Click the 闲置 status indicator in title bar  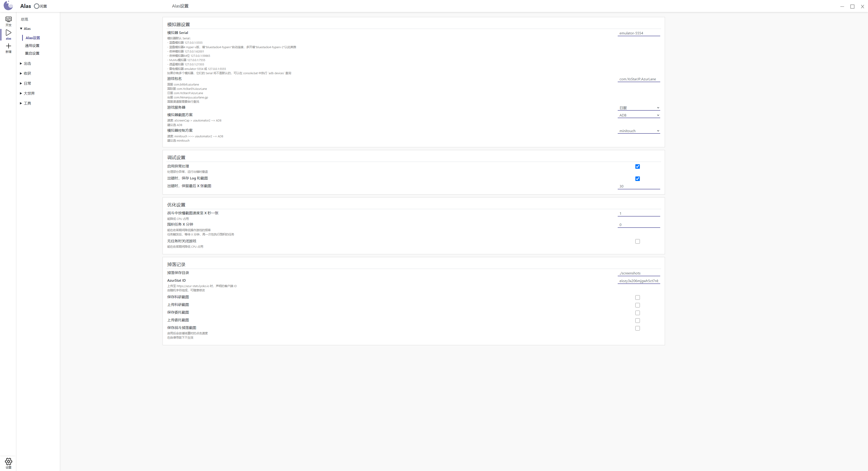[40, 6]
